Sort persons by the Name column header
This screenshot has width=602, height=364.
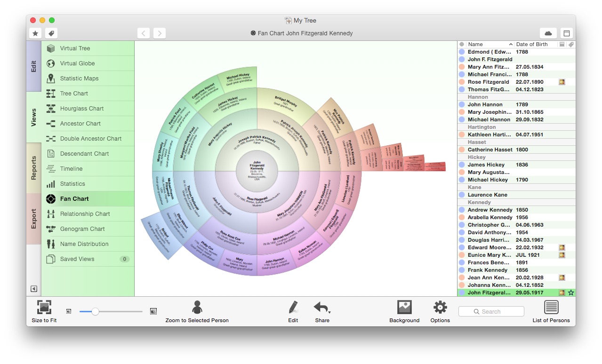(490, 44)
